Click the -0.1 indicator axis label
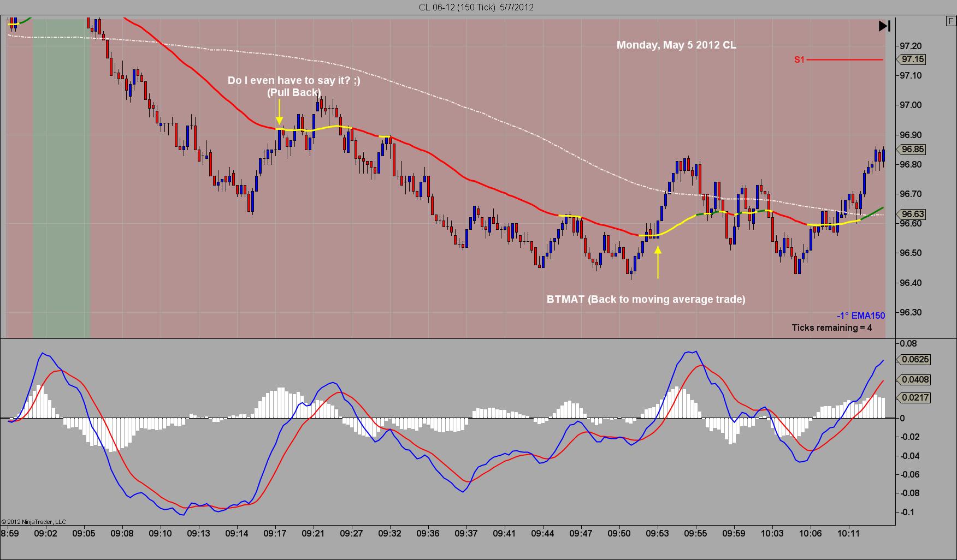The height and width of the screenshot is (560, 957). tap(907, 512)
